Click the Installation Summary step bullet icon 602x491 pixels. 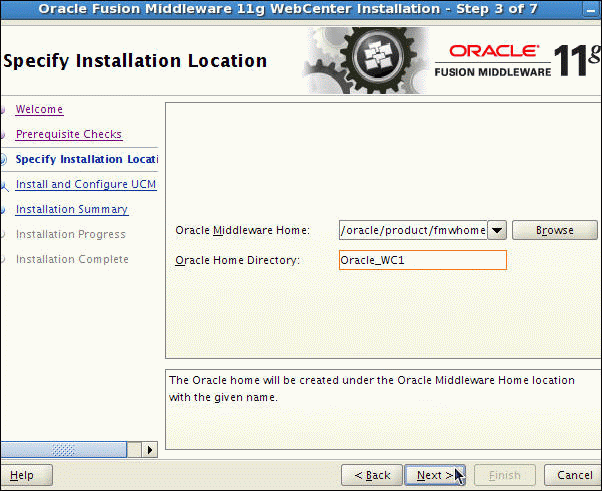[3, 210]
